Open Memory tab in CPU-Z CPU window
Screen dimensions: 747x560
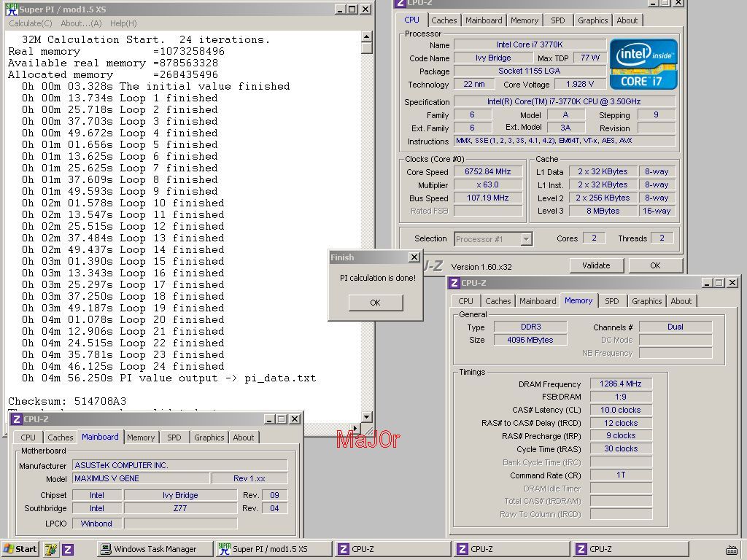pyautogui.click(x=525, y=20)
